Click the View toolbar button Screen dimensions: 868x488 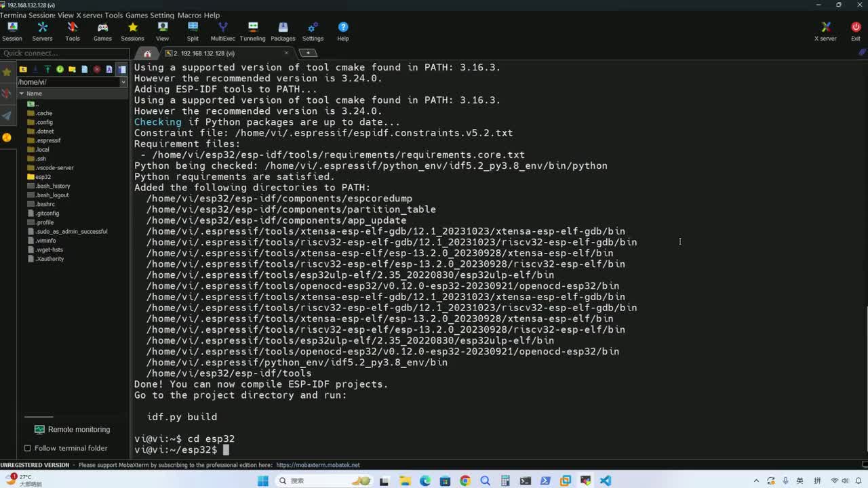(163, 31)
